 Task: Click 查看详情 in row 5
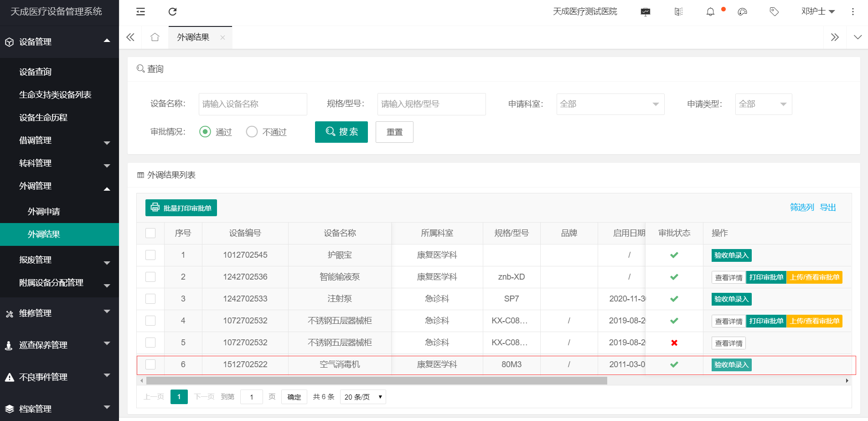(728, 343)
